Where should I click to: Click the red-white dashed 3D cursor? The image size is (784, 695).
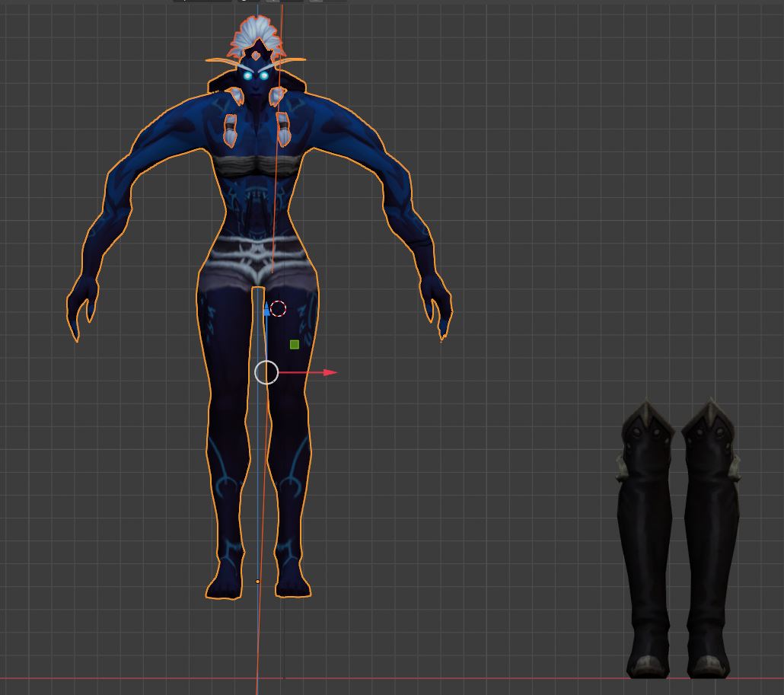click(278, 308)
